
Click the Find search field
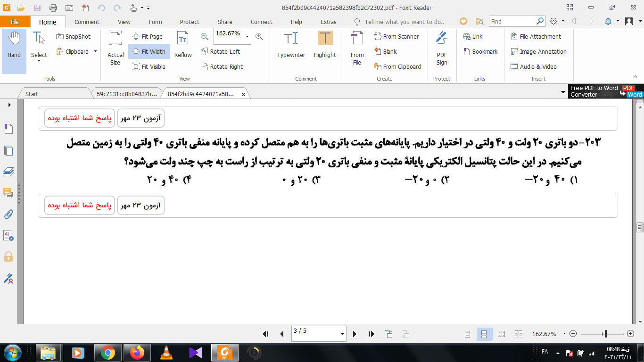tap(512, 22)
